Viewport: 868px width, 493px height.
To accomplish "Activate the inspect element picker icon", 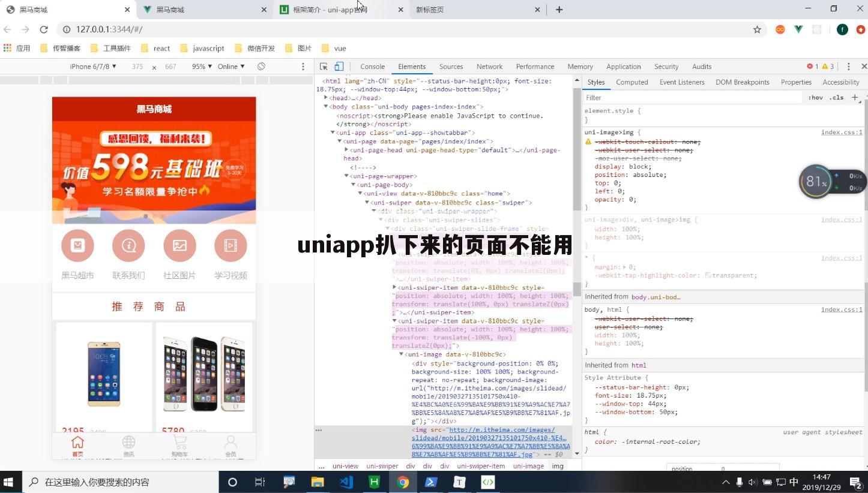I will (x=324, y=67).
